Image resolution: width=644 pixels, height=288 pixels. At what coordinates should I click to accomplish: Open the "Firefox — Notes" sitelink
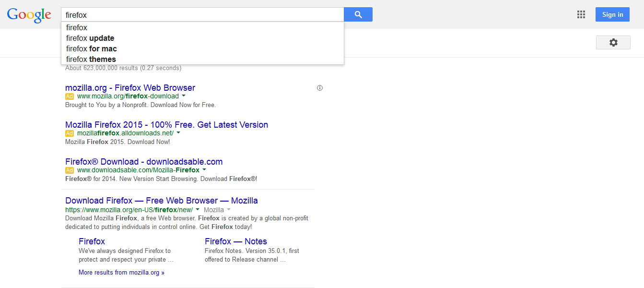point(235,241)
